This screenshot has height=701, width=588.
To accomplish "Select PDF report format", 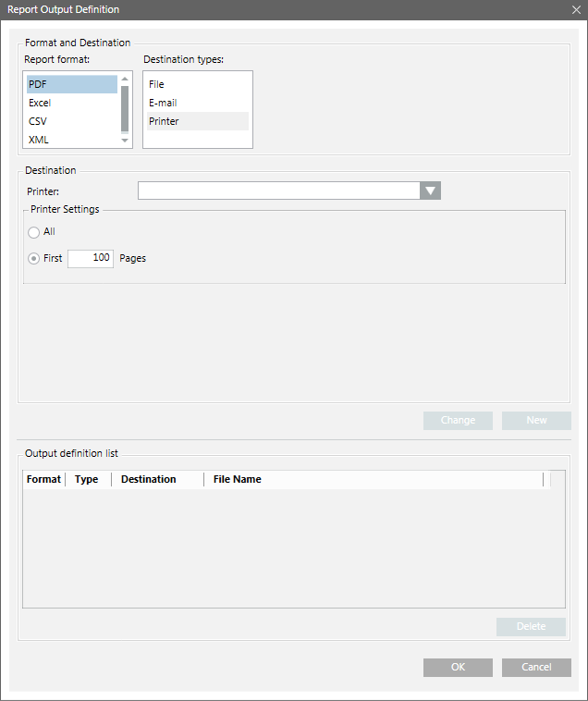I will pyautogui.click(x=72, y=84).
